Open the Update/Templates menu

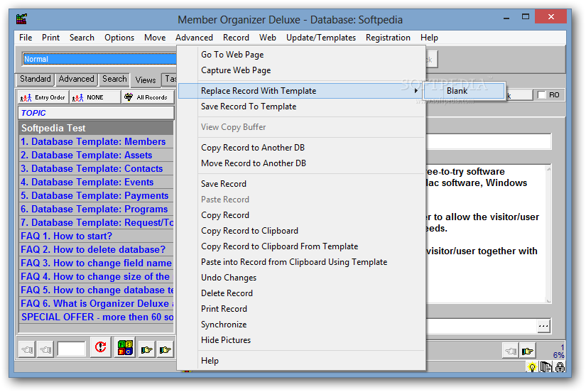click(x=320, y=38)
